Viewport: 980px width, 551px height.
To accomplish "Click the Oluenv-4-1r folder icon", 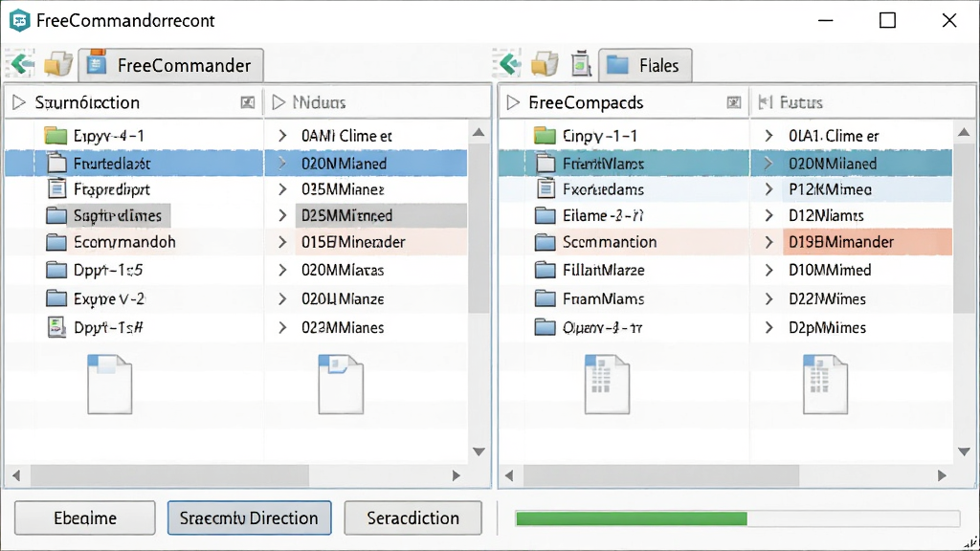I will coord(545,327).
